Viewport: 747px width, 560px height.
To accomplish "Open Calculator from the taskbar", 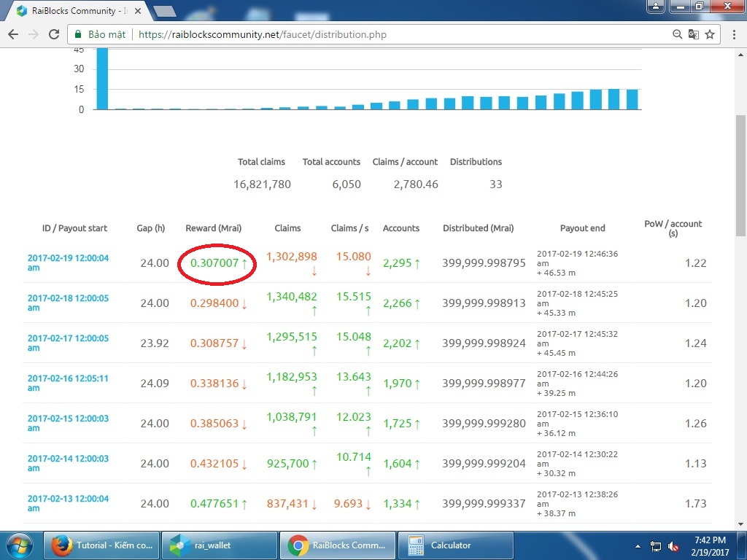I will pyautogui.click(x=455, y=545).
